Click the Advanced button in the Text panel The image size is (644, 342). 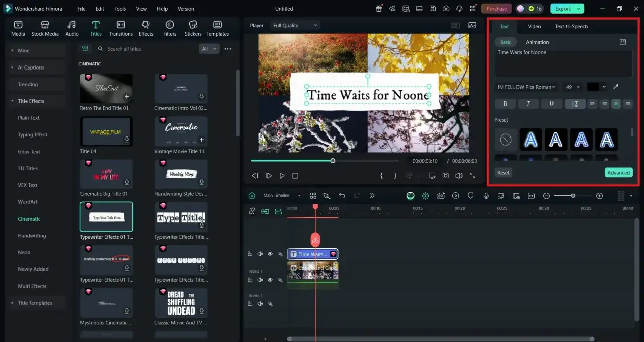click(x=618, y=172)
